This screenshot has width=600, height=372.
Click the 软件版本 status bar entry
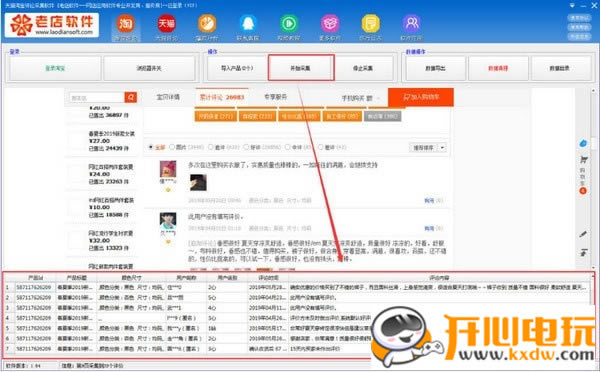23,366
